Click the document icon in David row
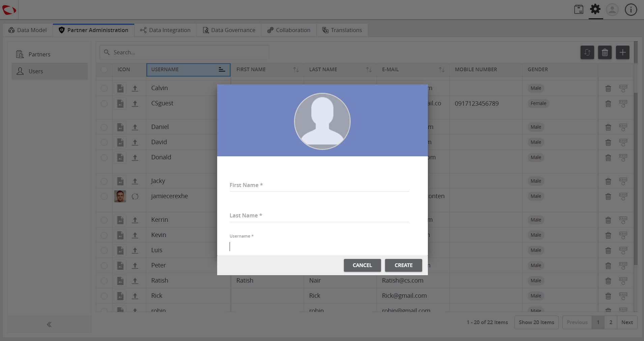 pyautogui.click(x=120, y=142)
